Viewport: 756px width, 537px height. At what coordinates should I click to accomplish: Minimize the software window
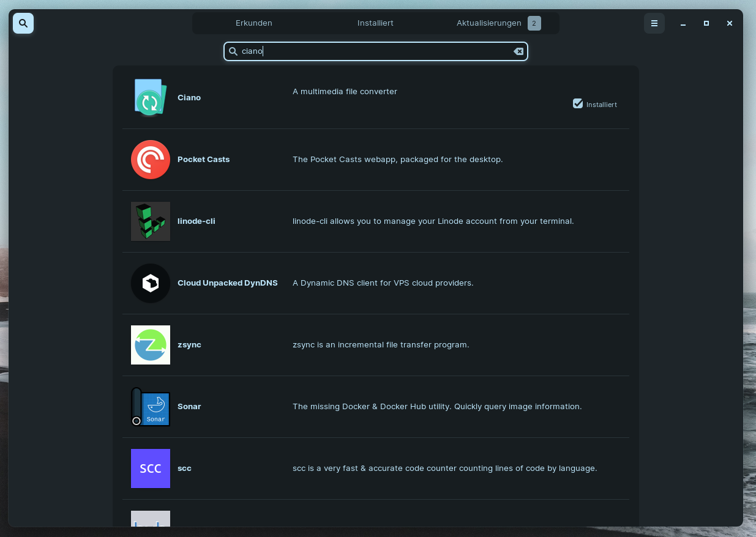(683, 23)
